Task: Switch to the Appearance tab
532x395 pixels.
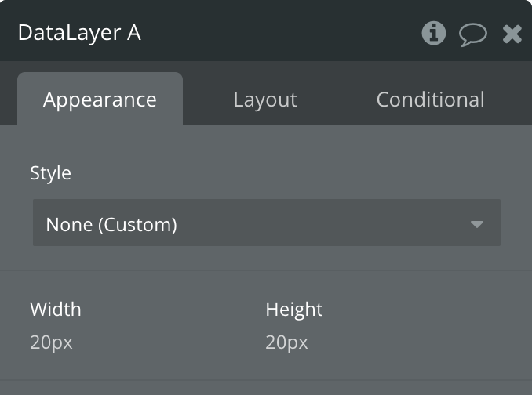Action: [x=100, y=100]
